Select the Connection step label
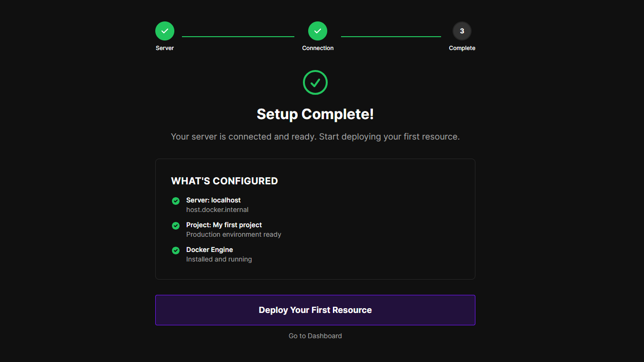This screenshot has height=362, width=644. (318, 48)
